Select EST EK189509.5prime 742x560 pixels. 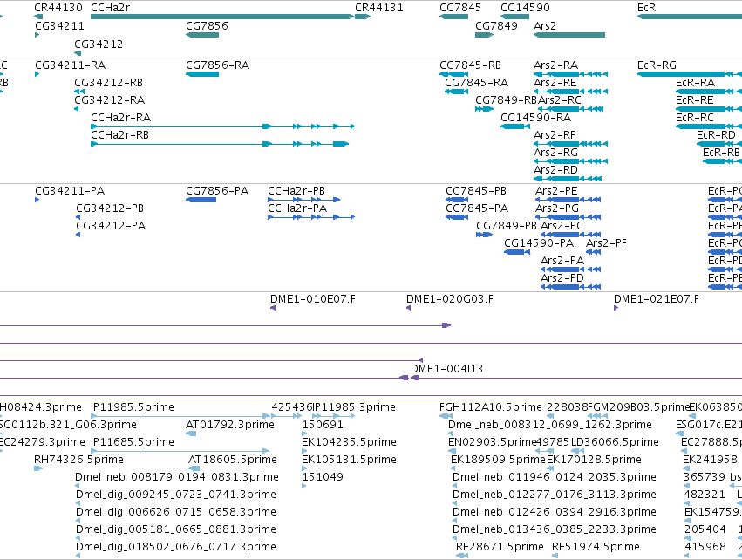tap(453, 468)
